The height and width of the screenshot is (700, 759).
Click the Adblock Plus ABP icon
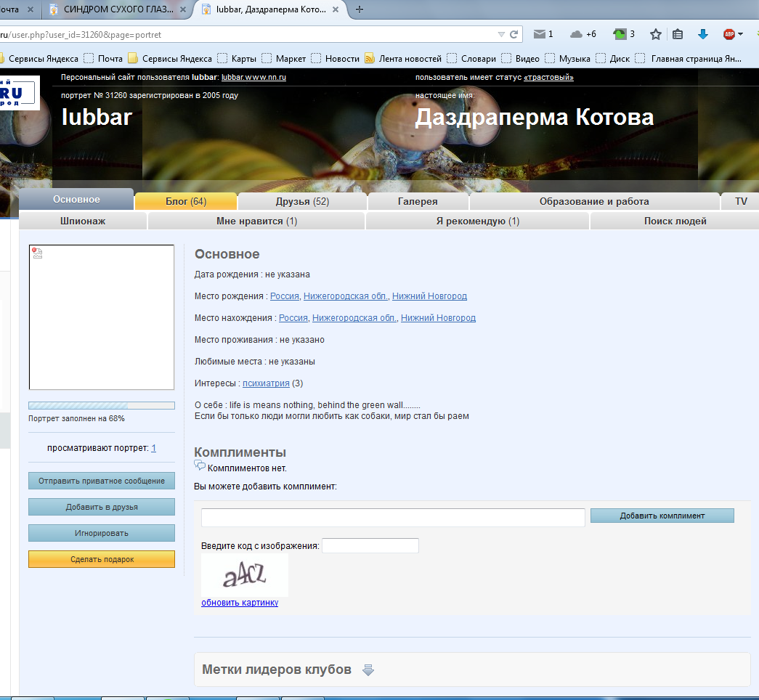pyautogui.click(x=728, y=34)
